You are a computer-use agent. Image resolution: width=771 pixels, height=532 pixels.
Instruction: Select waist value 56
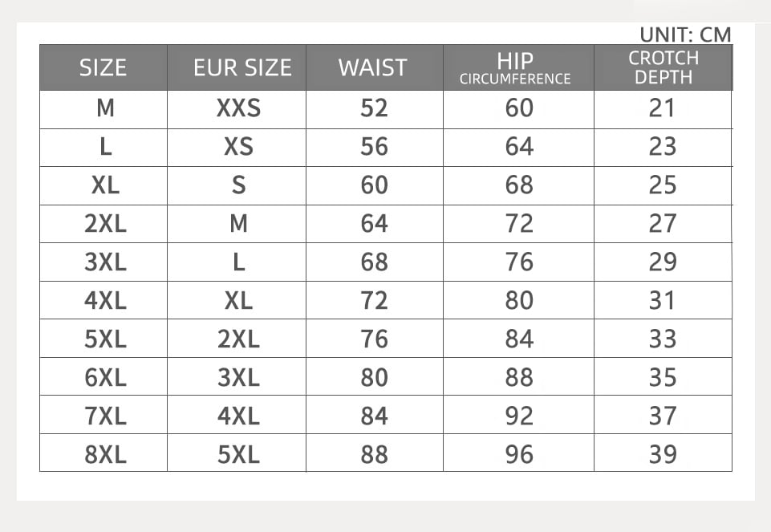tap(374, 147)
